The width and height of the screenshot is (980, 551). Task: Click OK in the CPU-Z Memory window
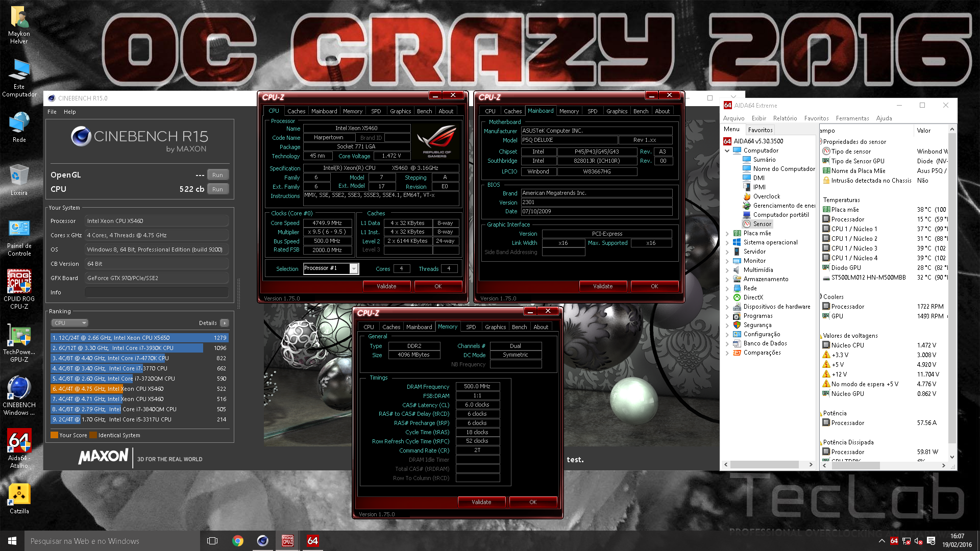pos(533,502)
